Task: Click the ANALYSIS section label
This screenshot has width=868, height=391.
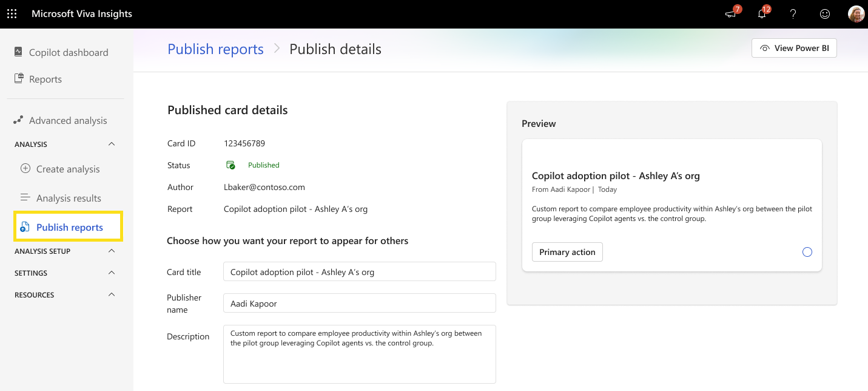Action: coord(31,144)
